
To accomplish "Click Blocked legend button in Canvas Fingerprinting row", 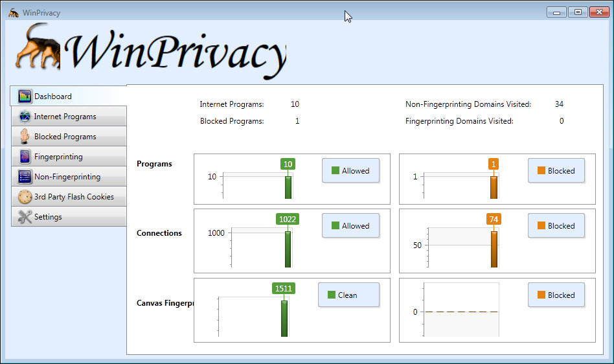I will click(x=556, y=295).
